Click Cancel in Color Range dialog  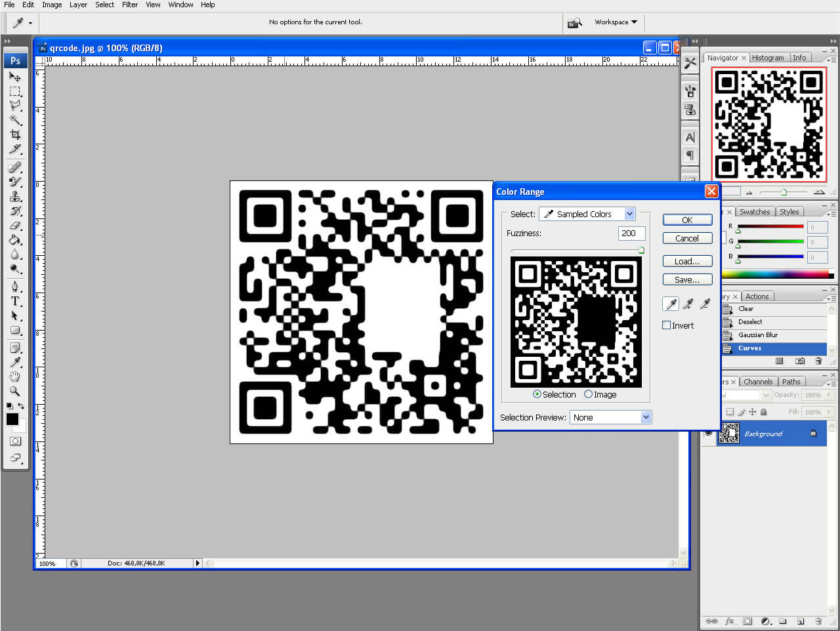tap(687, 238)
